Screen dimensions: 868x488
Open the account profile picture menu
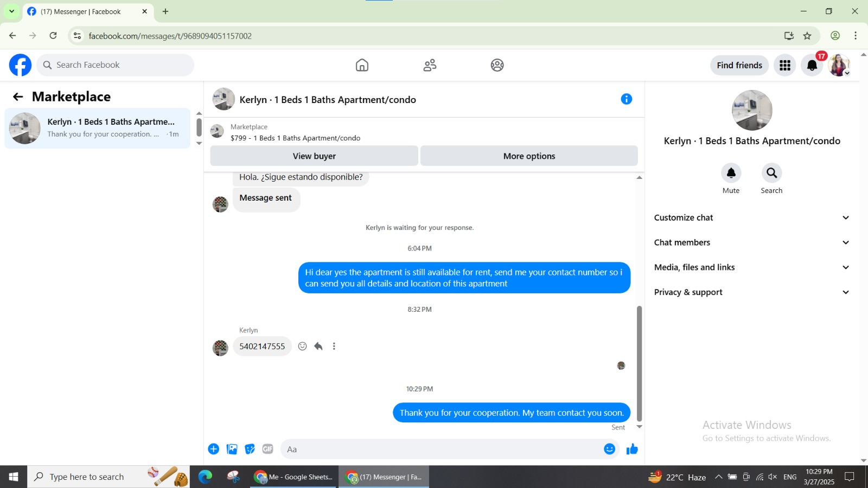point(839,66)
